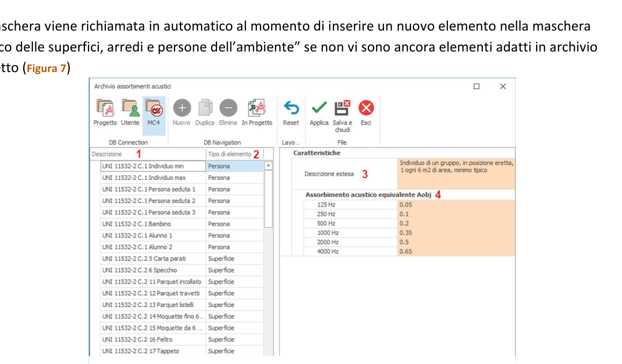Click the Elimina record icon
Screen dimensions: 622x364
(x=228, y=108)
